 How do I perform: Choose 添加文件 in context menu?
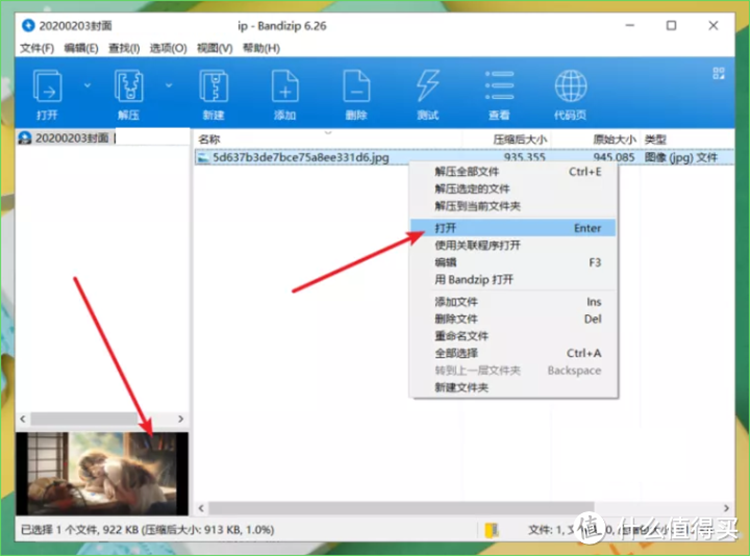[513, 301]
